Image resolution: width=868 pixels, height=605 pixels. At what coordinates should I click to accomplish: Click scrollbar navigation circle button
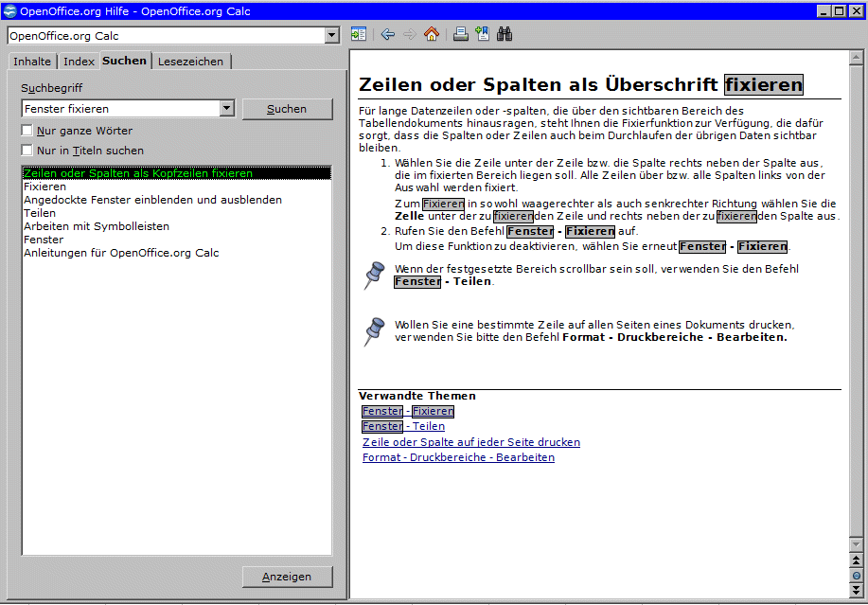[856, 576]
